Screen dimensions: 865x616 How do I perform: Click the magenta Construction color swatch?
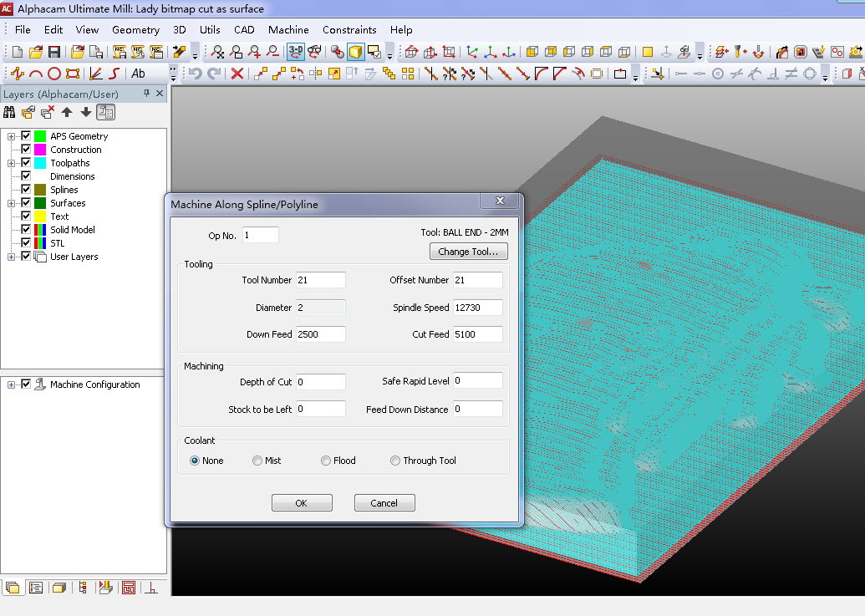point(40,150)
